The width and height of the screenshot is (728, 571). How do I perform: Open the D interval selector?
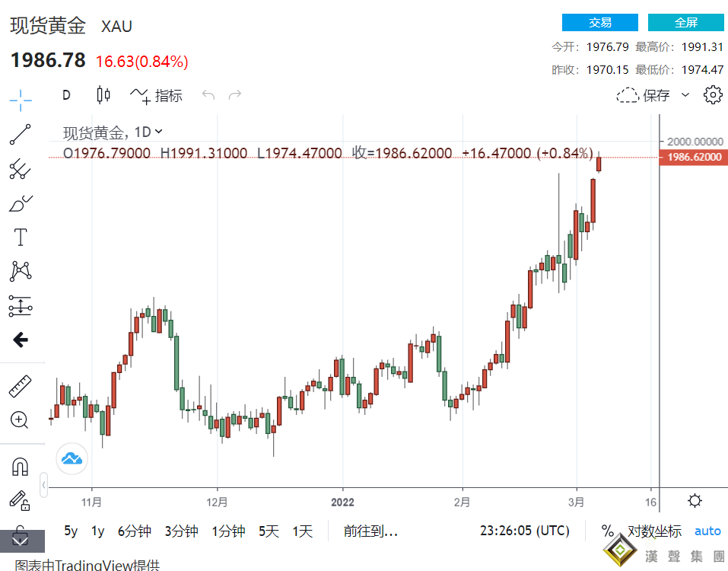point(66,94)
